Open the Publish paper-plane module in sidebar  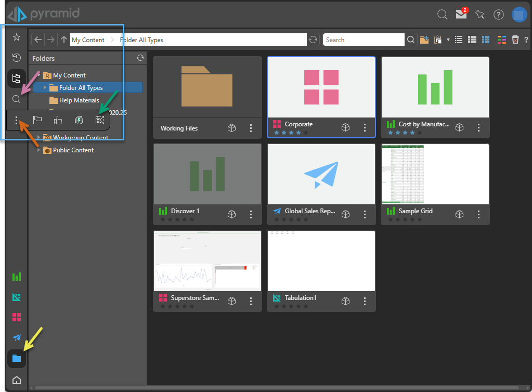pos(17,338)
